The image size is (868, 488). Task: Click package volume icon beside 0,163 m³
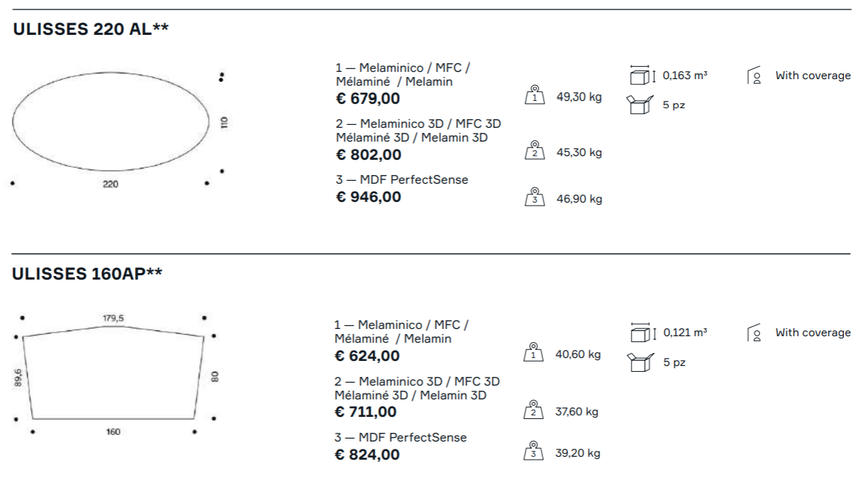tap(642, 75)
